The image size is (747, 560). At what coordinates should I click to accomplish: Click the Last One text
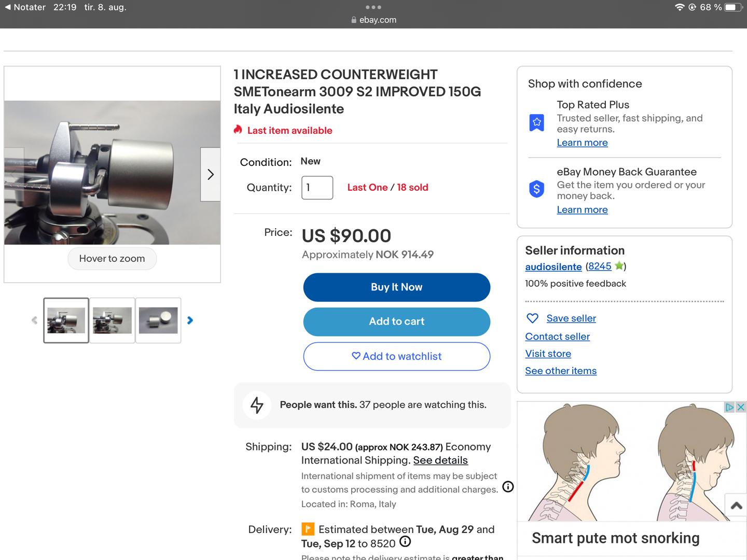[367, 187]
